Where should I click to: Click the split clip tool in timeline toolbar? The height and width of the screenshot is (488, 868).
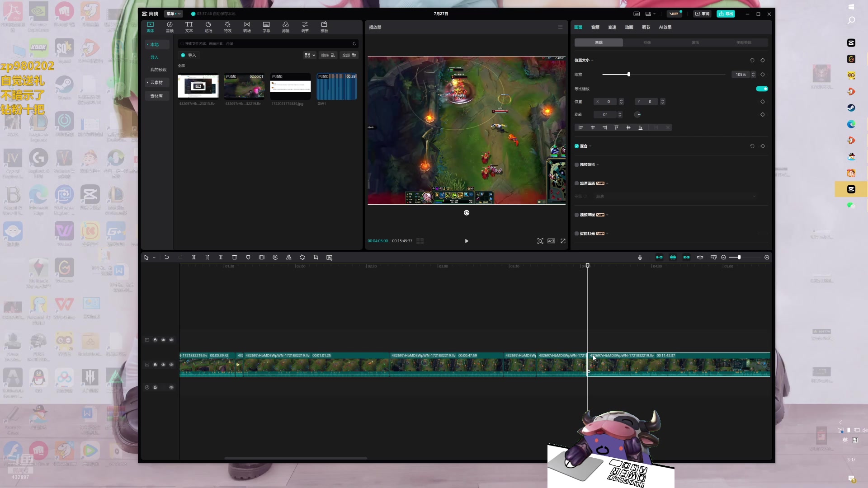(193, 258)
